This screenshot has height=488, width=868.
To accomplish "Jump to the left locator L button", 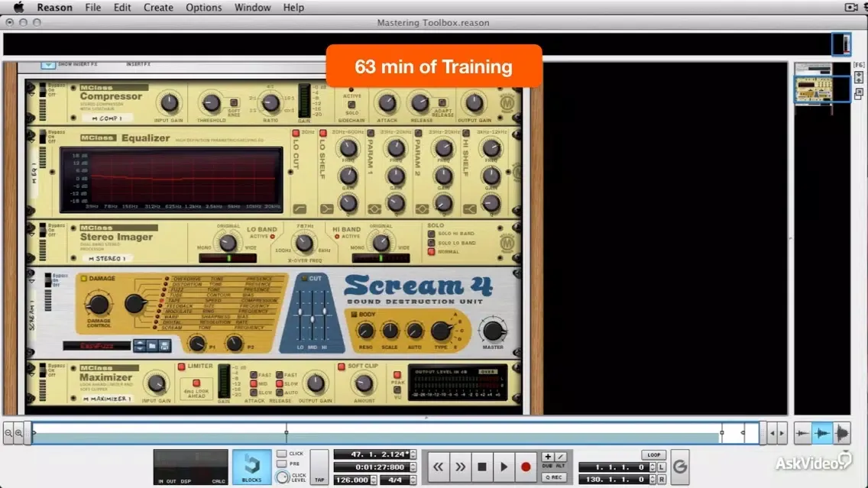I will (662, 467).
